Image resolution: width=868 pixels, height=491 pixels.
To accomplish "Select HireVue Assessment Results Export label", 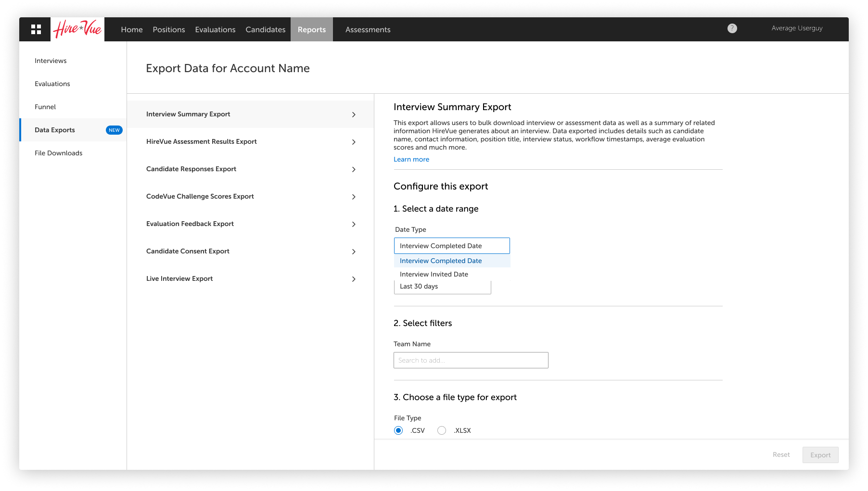I will (202, 141).
